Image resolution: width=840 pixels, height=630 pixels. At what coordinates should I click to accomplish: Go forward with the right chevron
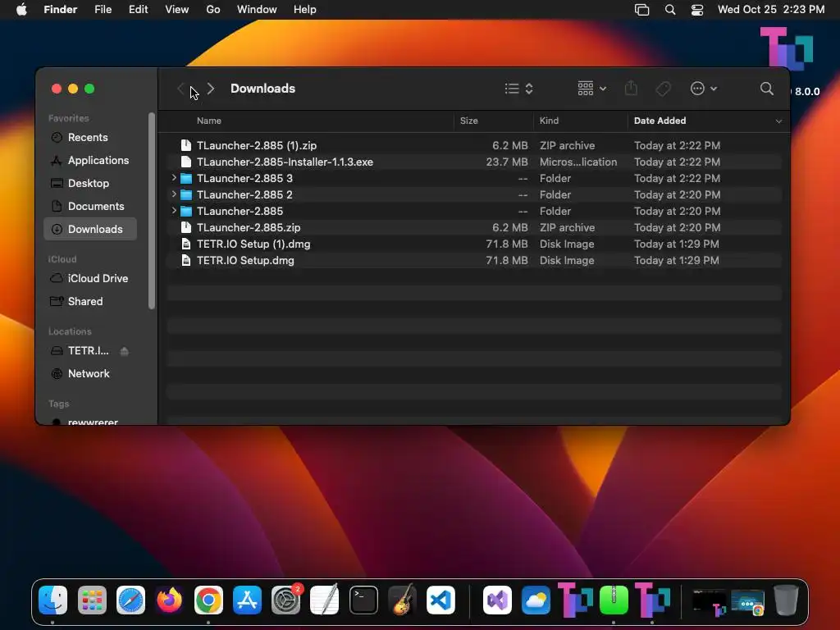[211, 89]
